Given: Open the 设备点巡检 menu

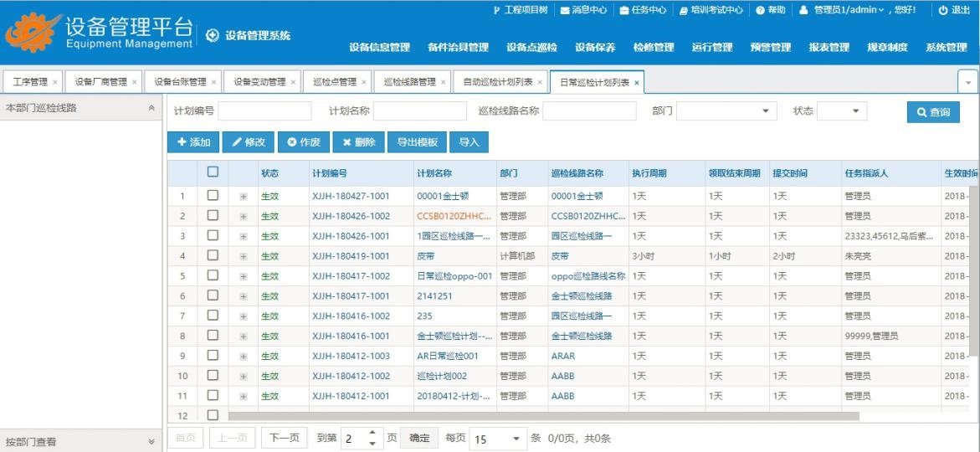Looking at the screenshot, I should point(531,48).
